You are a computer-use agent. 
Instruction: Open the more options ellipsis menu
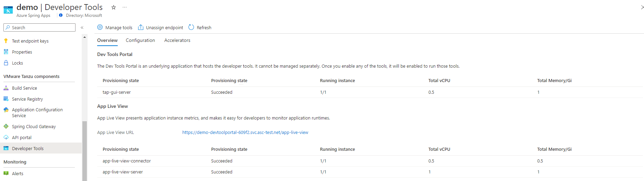pos(125,7)
